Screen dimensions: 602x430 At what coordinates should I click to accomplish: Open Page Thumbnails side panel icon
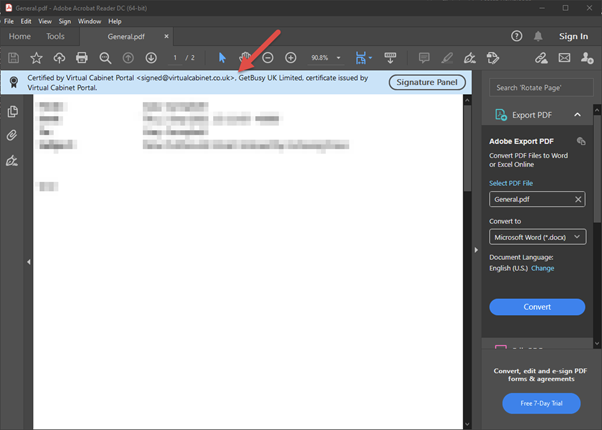(x=12, y=111)
